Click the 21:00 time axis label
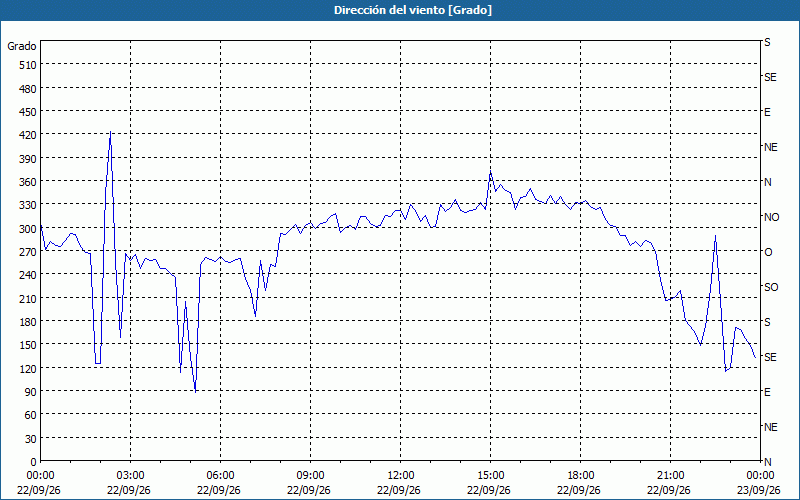 [x=670, y=476]
